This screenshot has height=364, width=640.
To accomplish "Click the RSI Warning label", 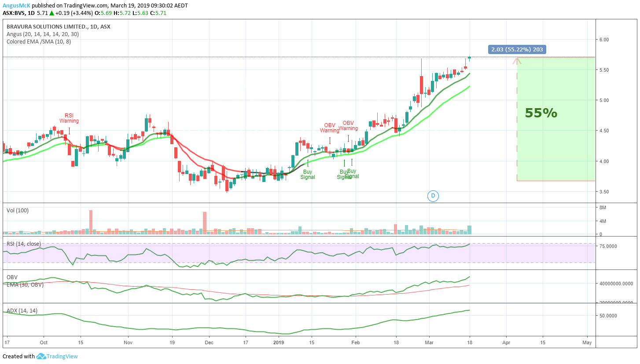I will pyautogui.click(x=69, y=118).
